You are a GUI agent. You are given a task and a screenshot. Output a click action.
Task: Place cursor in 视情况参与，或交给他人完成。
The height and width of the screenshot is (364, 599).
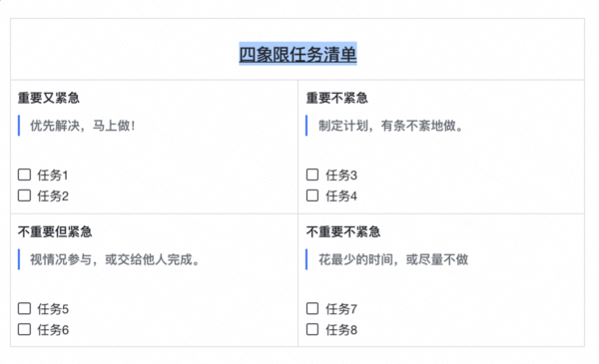[115, 259]
